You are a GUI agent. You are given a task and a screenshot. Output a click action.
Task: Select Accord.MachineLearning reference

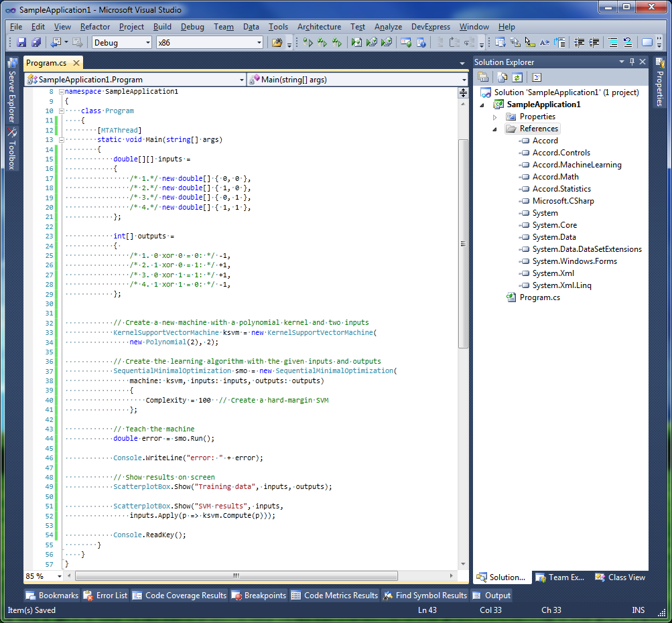[x=576, y=165]
